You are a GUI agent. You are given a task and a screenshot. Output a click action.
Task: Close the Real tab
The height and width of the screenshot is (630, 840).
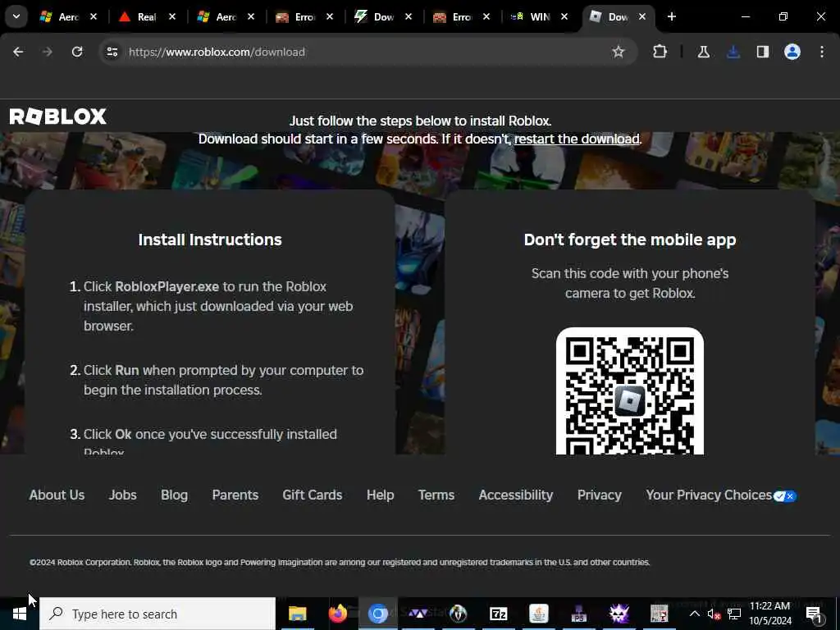click(172, 16)
